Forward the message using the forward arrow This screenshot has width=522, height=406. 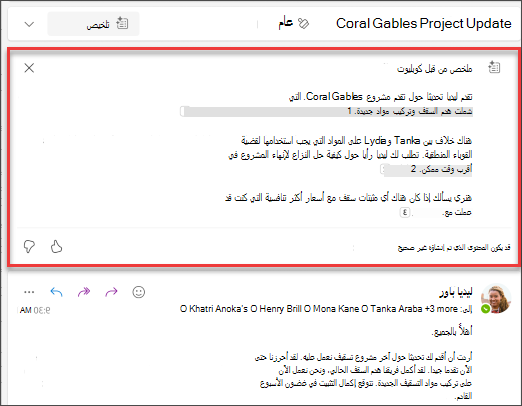point(111,292)
